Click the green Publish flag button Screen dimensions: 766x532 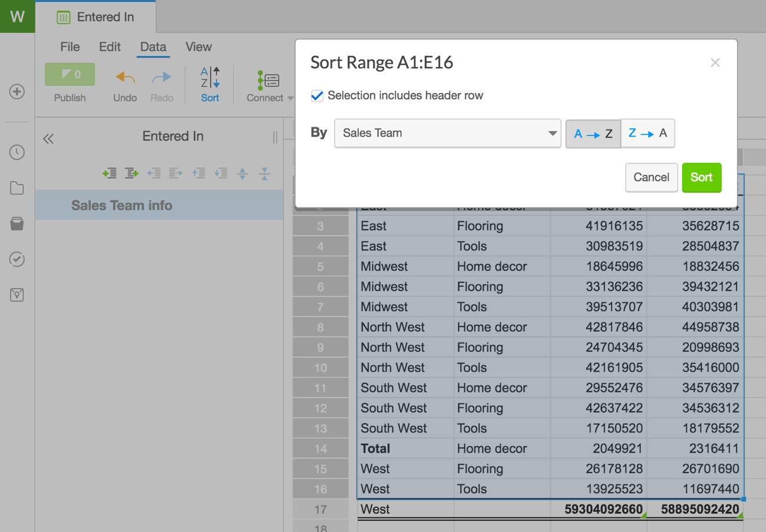click(x=70, y=75)
